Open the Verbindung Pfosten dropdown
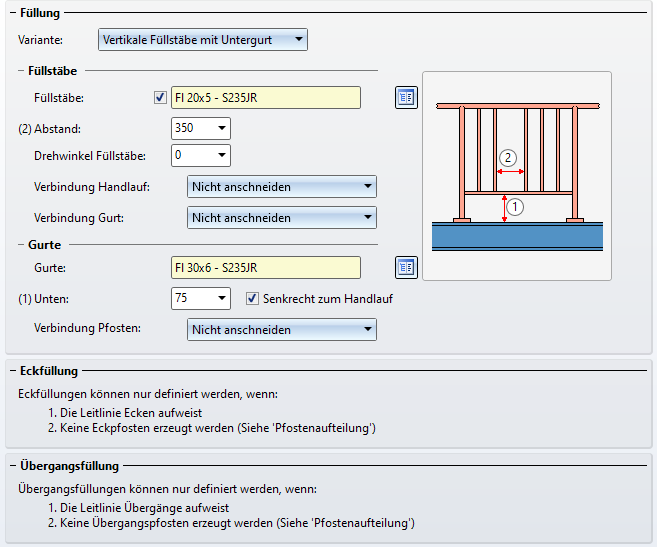 282,329
